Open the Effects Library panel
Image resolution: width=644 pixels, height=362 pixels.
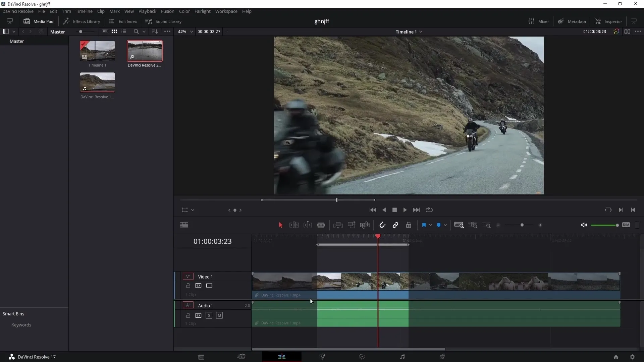point(82,21)
